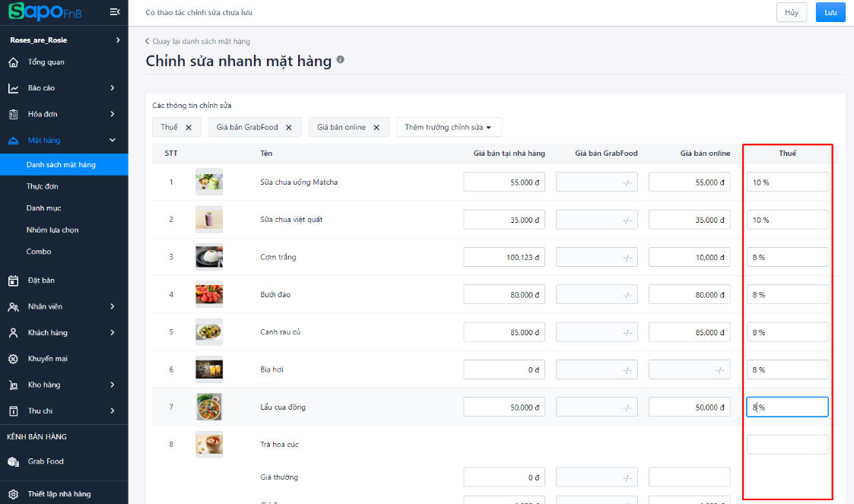The width and height of the screenshot is (854, 504).
Task: Open the Trà hoa cúc product thumbnail
Action: (209, 444)
